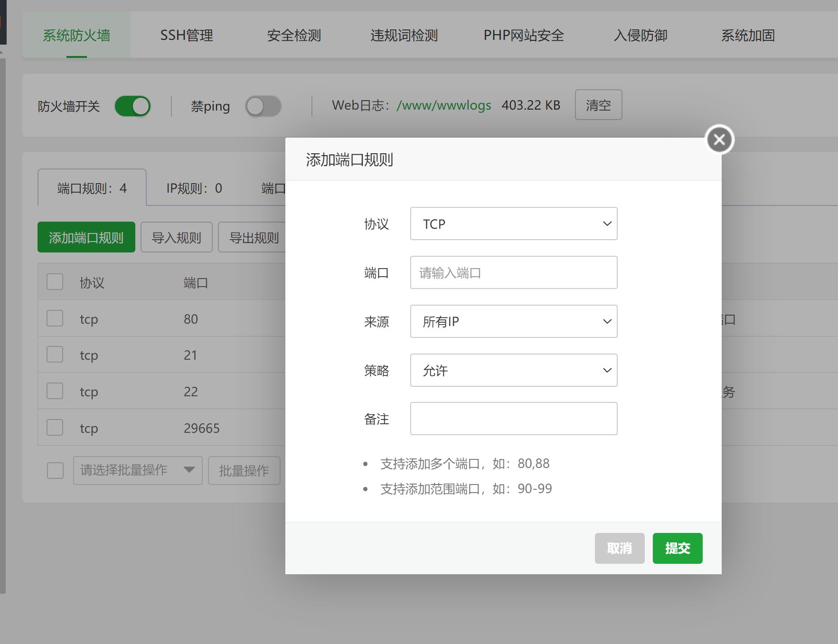
Task: Click the 403.22 KB log size text
Action: (x=531, y=105)
